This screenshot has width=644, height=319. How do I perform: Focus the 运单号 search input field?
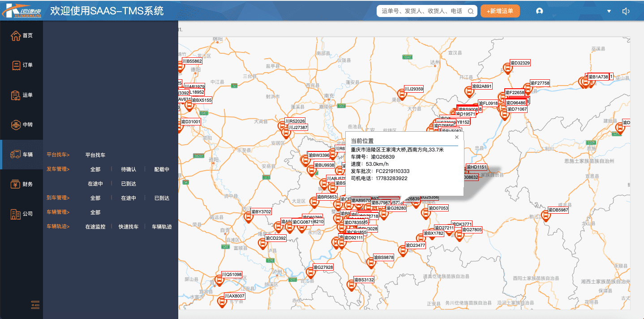[x=421, y=11]
